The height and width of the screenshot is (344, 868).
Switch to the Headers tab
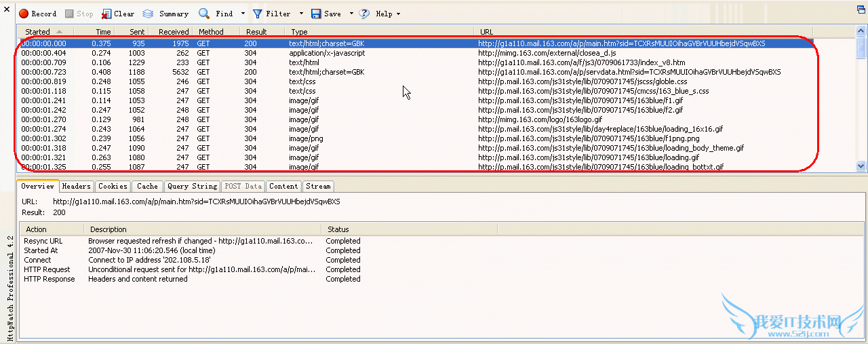76,186
